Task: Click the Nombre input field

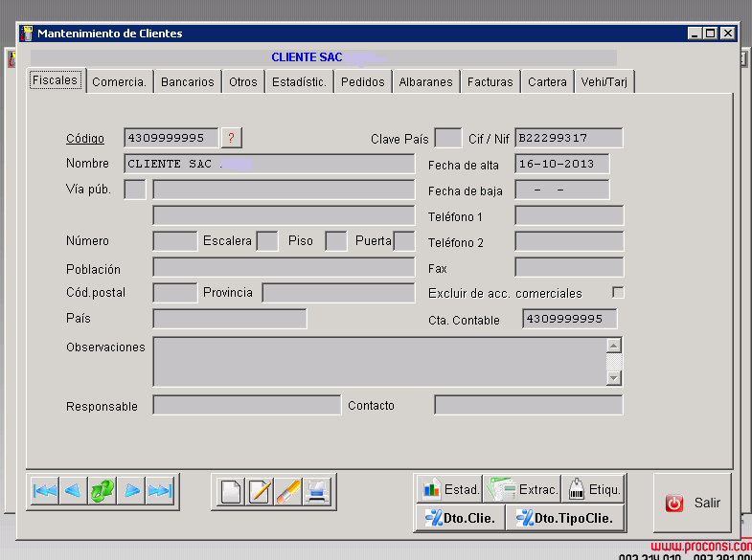Action: [x=269, y=164]
